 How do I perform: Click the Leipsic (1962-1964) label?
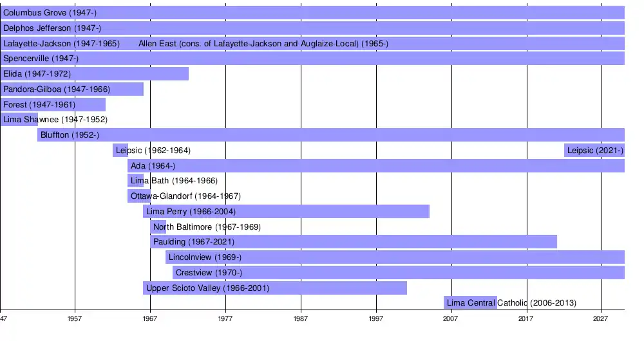[153, 151]
